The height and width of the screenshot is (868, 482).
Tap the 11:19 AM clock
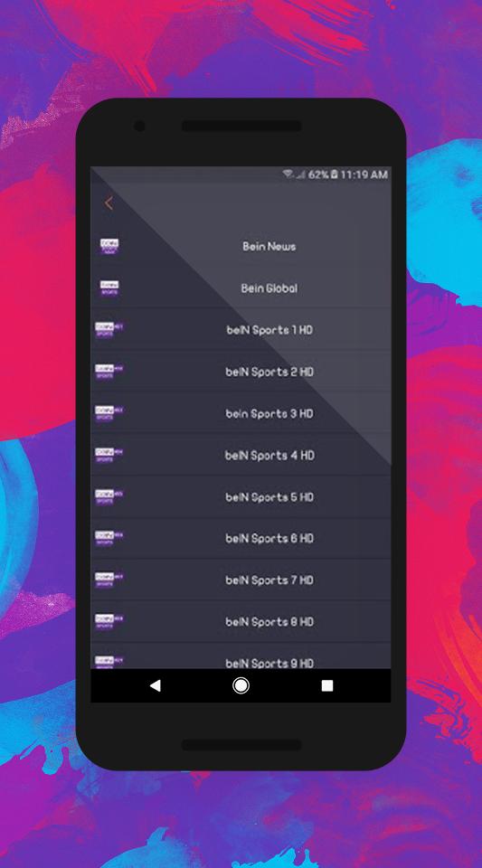point(364,175)
